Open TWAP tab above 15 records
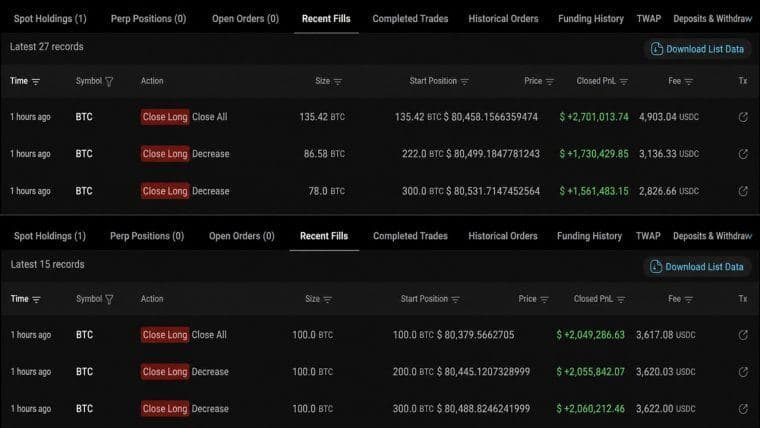Image resolution: width=760 pixels, height=428 pixels. coord(648,236)
